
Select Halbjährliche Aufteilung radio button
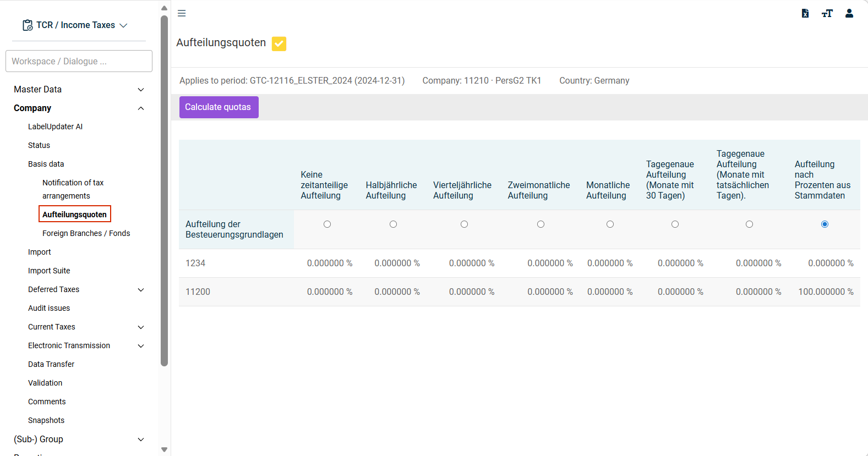pos(393,224)
